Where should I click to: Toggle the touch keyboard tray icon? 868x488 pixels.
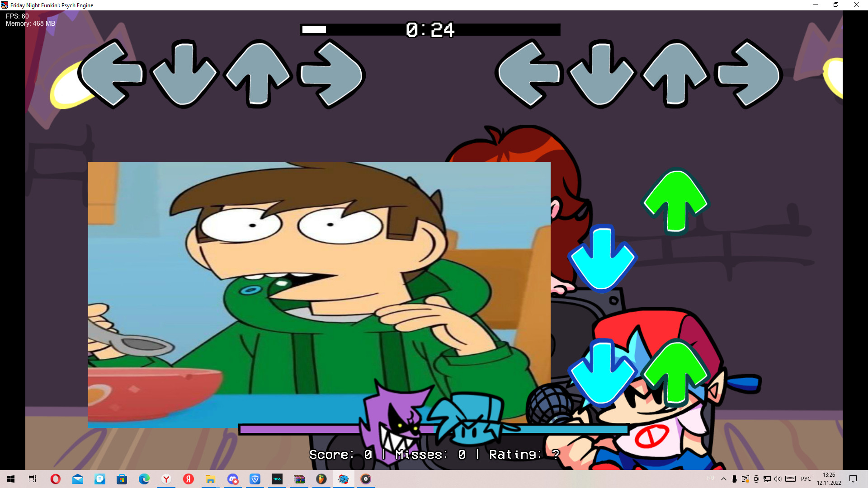tap(790, 479)
